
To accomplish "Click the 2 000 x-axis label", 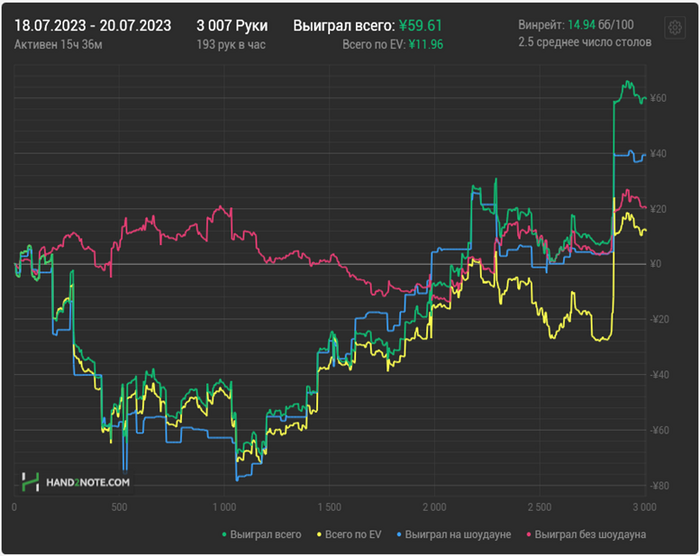I will click(434, 507).
